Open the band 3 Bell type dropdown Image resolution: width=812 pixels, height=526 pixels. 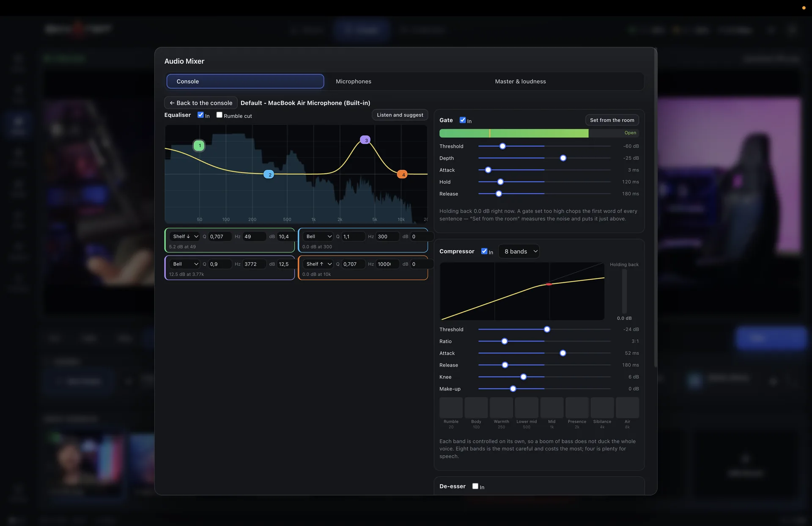pos(185,264)
